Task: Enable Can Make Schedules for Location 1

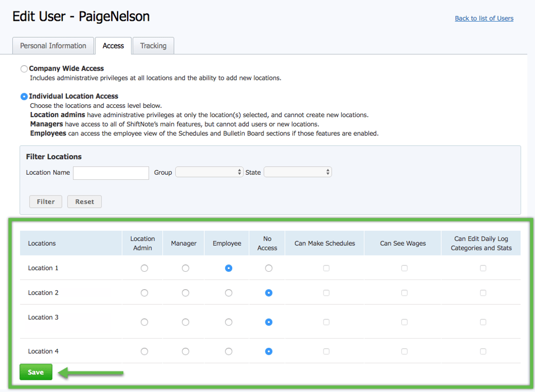Action: [326, 268]
